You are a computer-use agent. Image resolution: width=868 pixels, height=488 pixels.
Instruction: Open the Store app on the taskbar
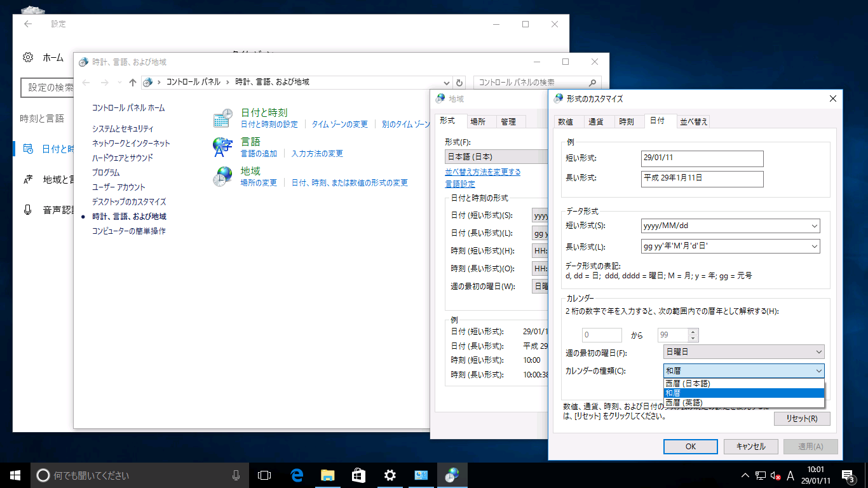[x=358, y=475]
